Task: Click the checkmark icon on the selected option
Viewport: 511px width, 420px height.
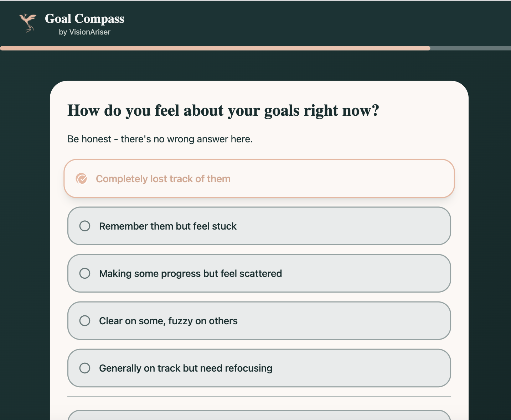Action: point(82,179)
